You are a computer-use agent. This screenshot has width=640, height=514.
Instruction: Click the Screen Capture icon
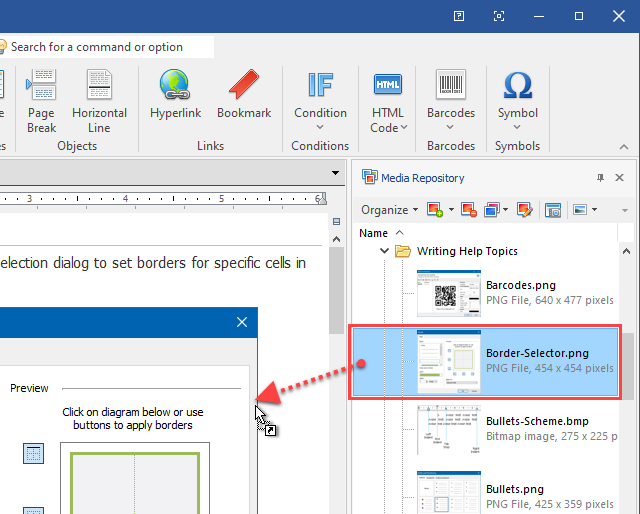tap(553, 210)
